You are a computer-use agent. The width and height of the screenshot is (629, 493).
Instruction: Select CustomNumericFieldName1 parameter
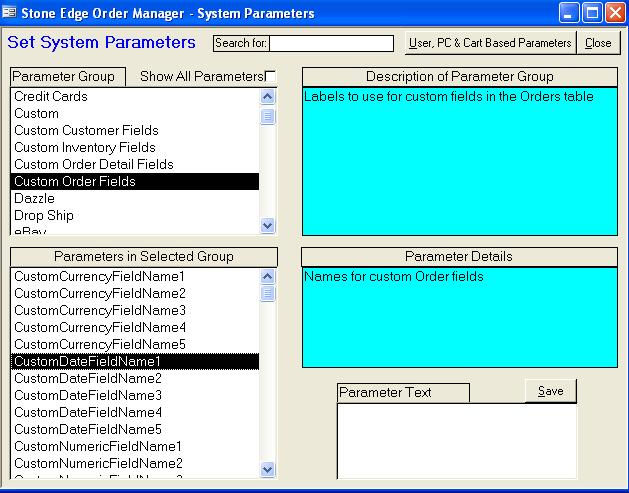135,446
